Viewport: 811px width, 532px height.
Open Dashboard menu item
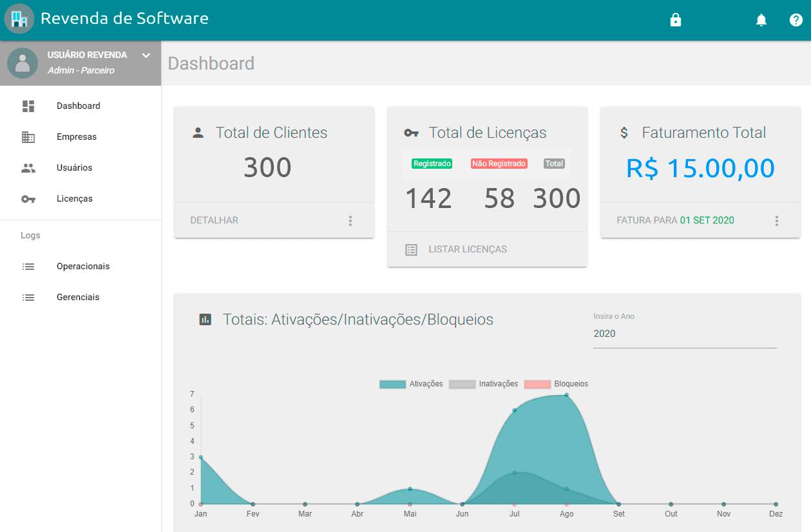81,106
